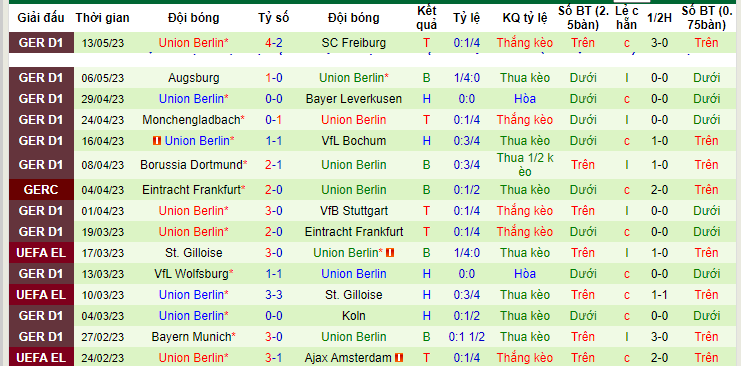Open the Union Berlin 4-2 SC Freiburg score
Viewport: 741px width, 366px height.
click(x=274, y=43)
